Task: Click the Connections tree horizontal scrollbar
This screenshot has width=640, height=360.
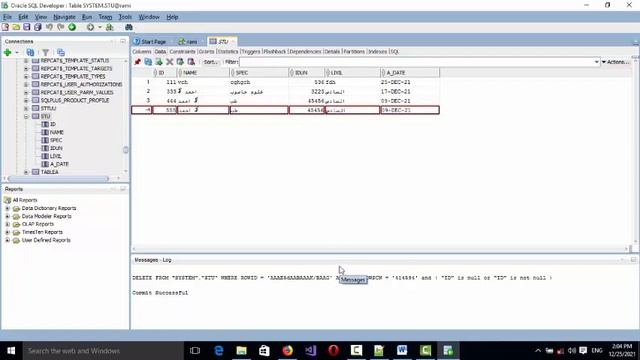Action: click(x=59, y=179)
